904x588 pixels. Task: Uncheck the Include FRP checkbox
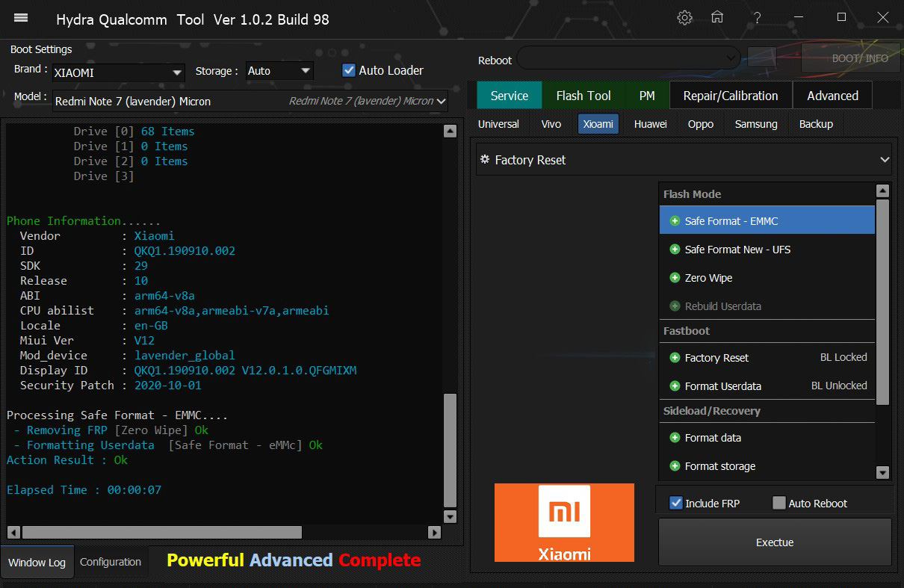pyautogui.click(x=676, y=503)
